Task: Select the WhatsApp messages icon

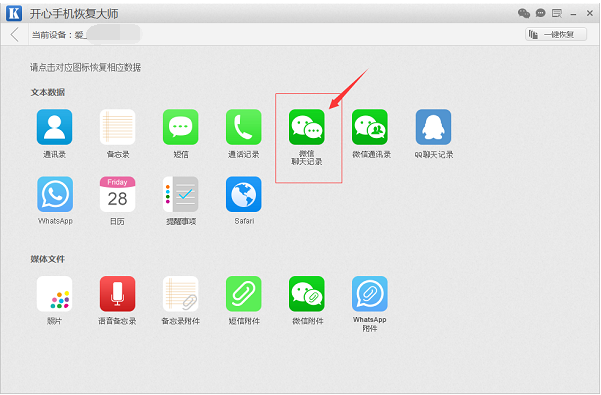Action: (55, 194)
